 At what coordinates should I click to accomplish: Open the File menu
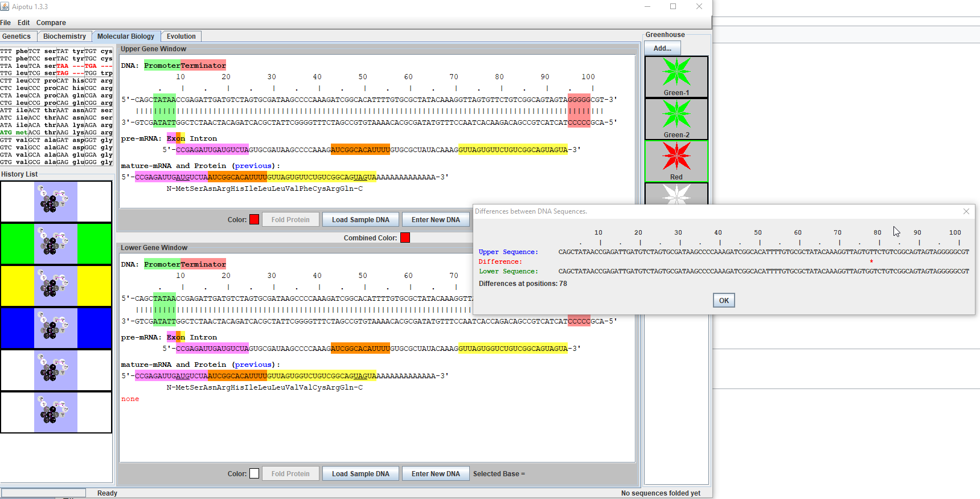[6, 23]
